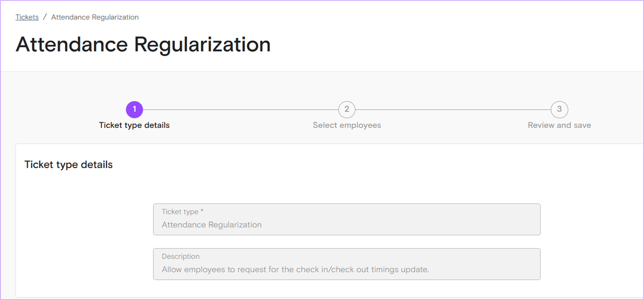The width and height of the screenshot is (644, 300).
Task: Click the progress line between steps 1 and 2
Action: click(x=240, y=110)
